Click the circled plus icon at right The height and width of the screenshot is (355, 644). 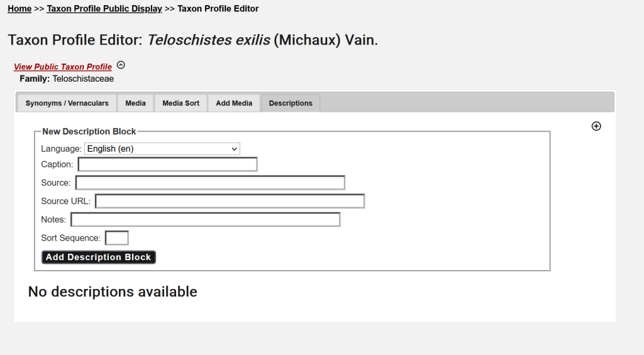coord(596,126)
